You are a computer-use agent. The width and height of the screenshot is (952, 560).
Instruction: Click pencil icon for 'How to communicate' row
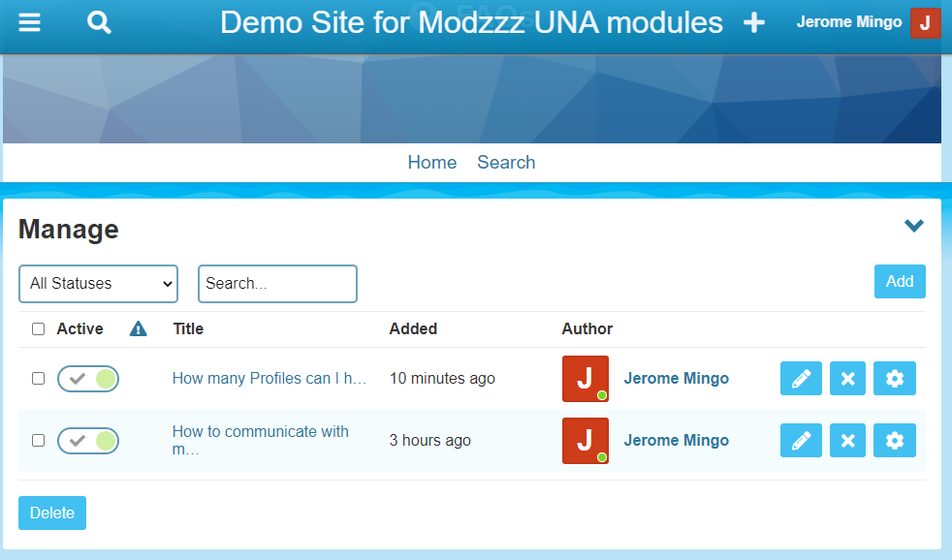[801, 441]
